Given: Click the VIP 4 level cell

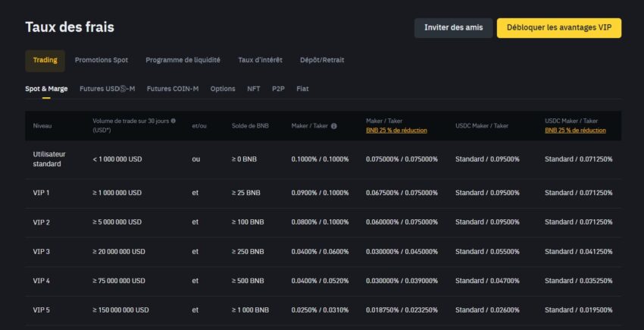Looking at the screenshot, I should 42,281.
